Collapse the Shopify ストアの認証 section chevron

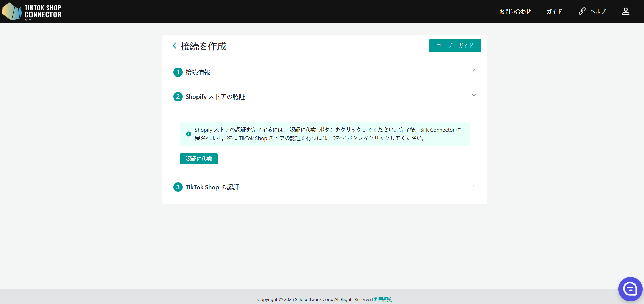click(x=474, y=95)
